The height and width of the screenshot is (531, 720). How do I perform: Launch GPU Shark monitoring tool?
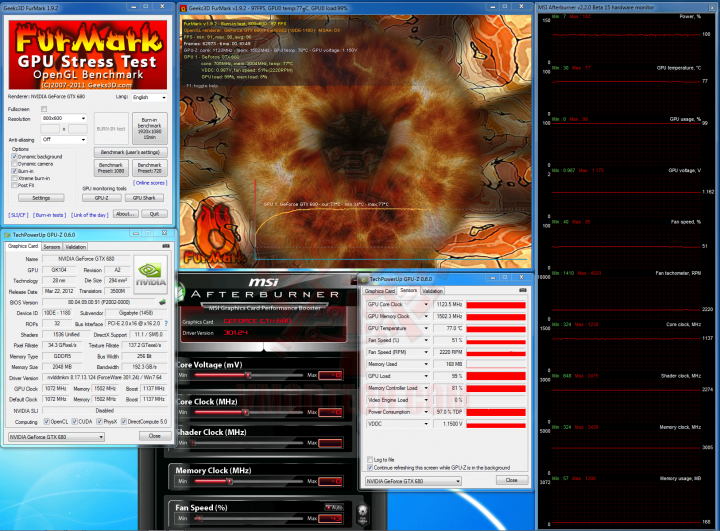(x=144, y=198)
